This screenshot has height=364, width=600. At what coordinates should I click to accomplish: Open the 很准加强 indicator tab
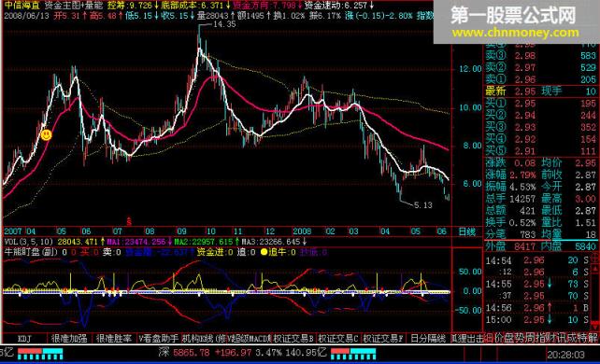coord(69,339)
